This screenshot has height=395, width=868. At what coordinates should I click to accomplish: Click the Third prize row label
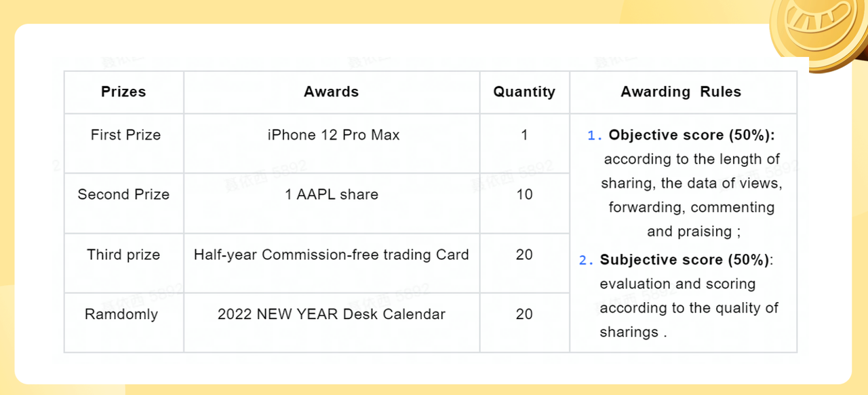(x=123, y=255)
